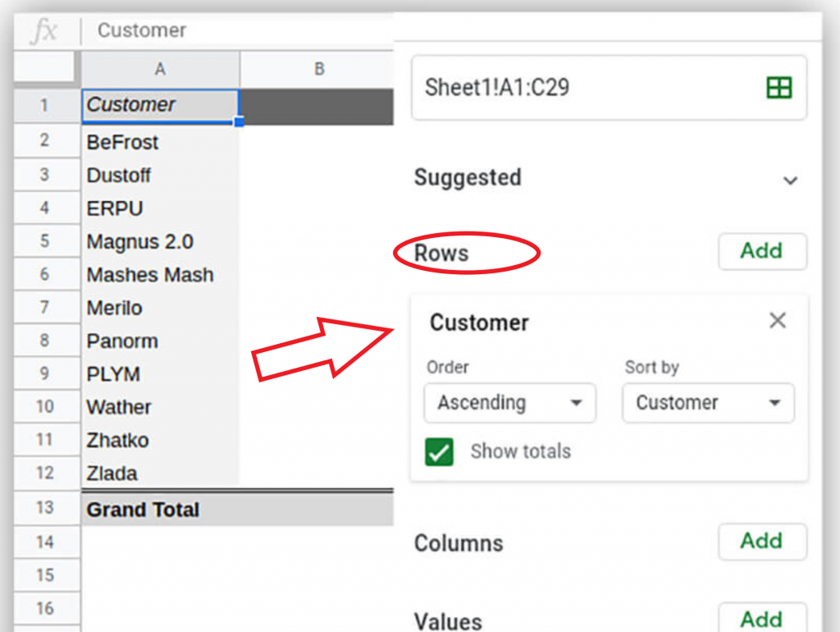Expand the Suggested section chevron
The height and width of the screenshot is (632, 840).
(790, 180)
